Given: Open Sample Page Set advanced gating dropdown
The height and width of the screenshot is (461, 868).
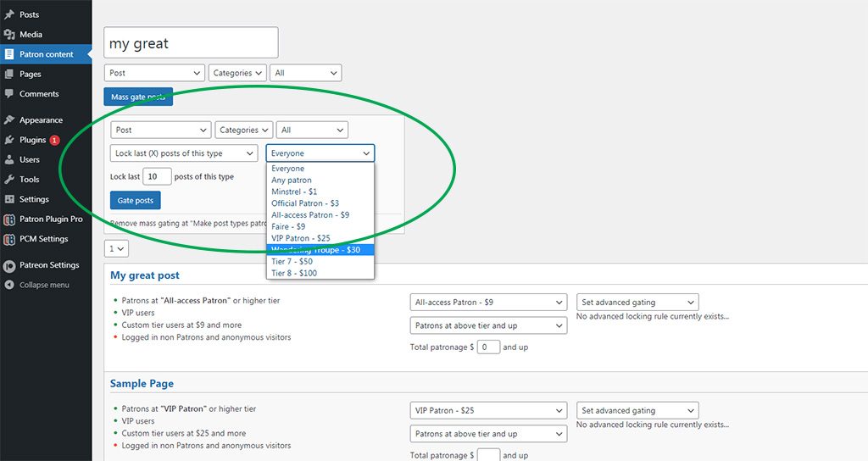Looking at the screenshot, I should tap(637, 411).
